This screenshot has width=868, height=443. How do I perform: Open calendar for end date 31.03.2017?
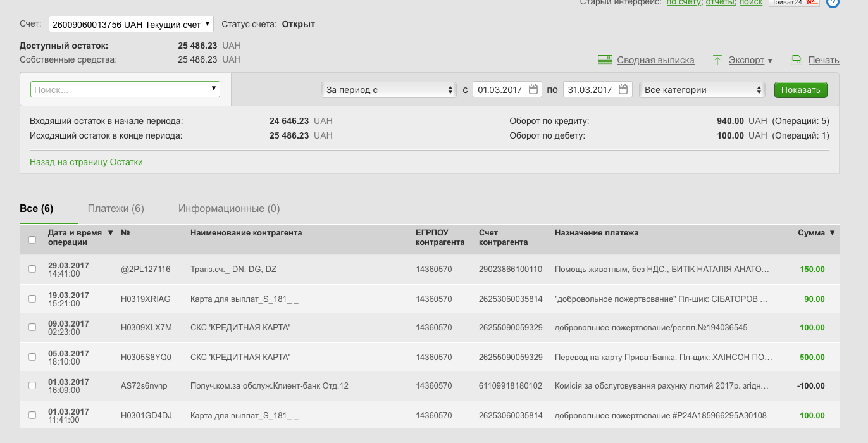pos(624,89)
